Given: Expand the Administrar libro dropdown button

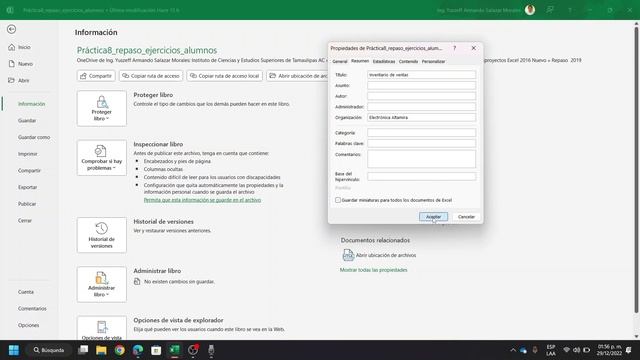Looking at the screenshot, I should coord(102,284).
